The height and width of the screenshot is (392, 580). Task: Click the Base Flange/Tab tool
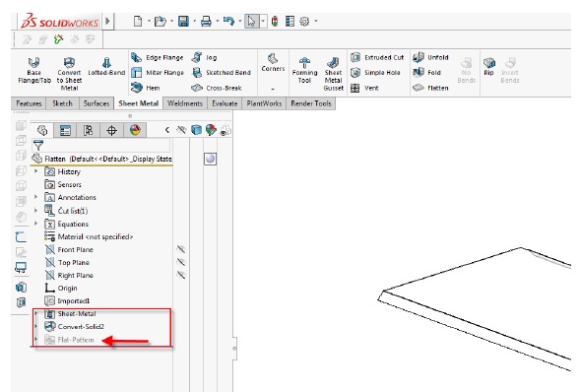(x=34, y=70)
